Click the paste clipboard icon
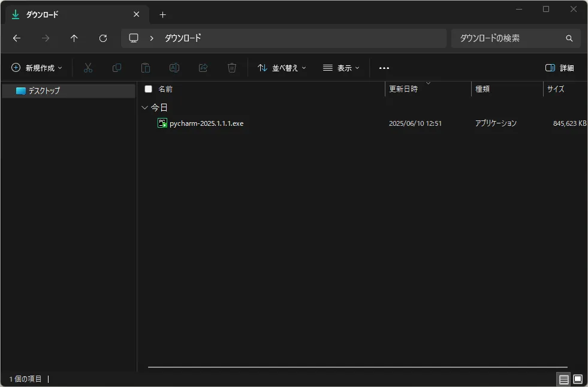The image size is (588, 387). point(146,68)
